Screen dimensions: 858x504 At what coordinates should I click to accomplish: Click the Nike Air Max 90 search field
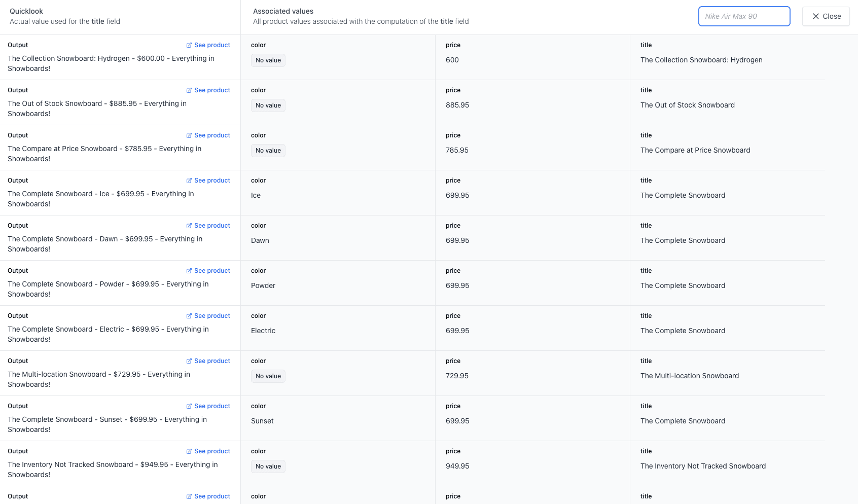coord(744,16)
